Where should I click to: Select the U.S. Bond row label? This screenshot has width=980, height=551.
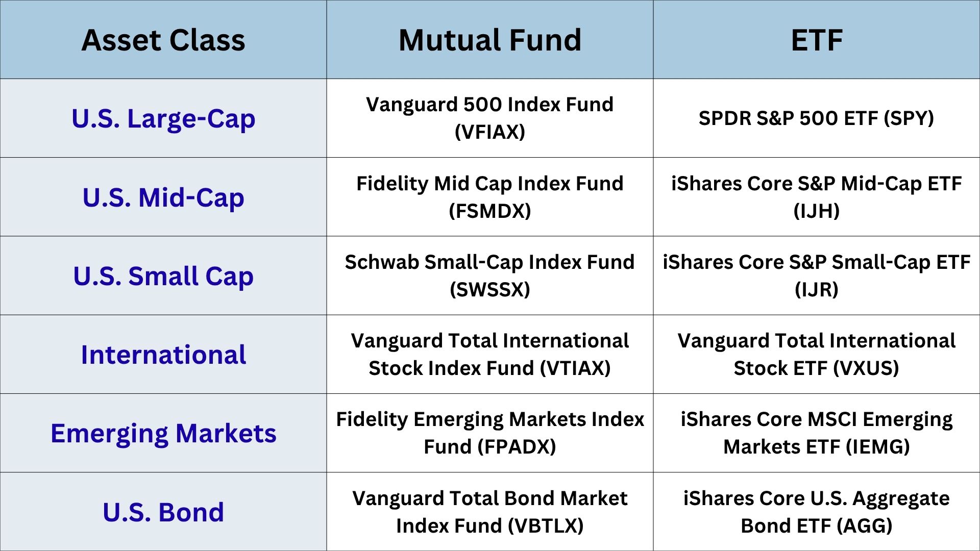(x=163, y=512)
